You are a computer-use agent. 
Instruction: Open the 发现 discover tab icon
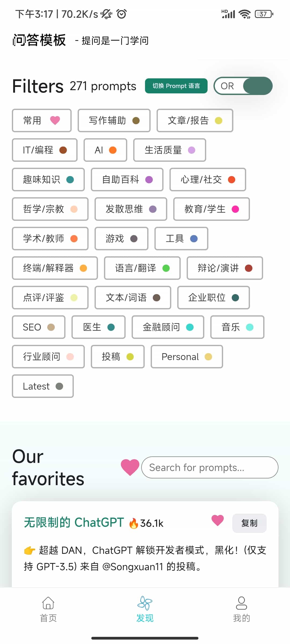click(145, 603)
